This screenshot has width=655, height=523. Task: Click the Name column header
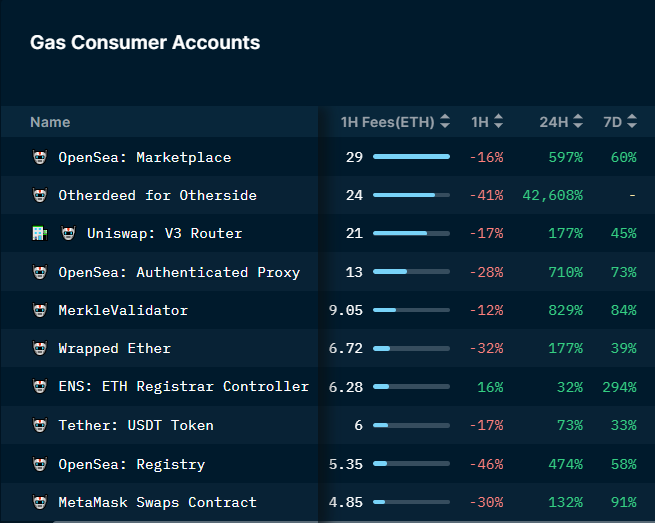(50, 122)
